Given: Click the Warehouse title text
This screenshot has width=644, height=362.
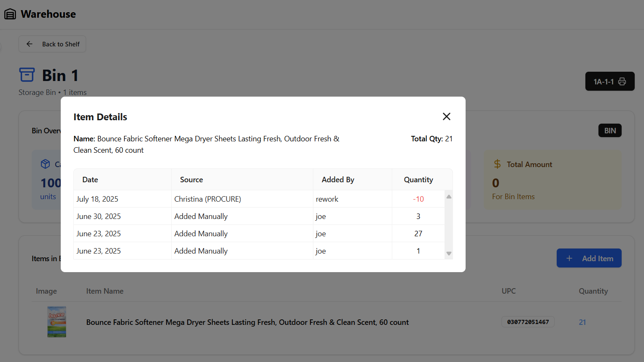Looking at the screenshot, I should [49, 14].
